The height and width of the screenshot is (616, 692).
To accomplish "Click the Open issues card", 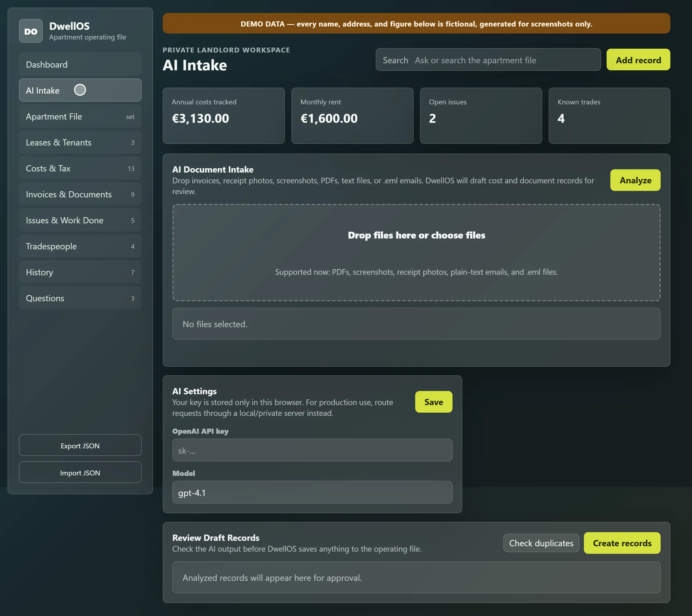I will click(x=481, y=116).
